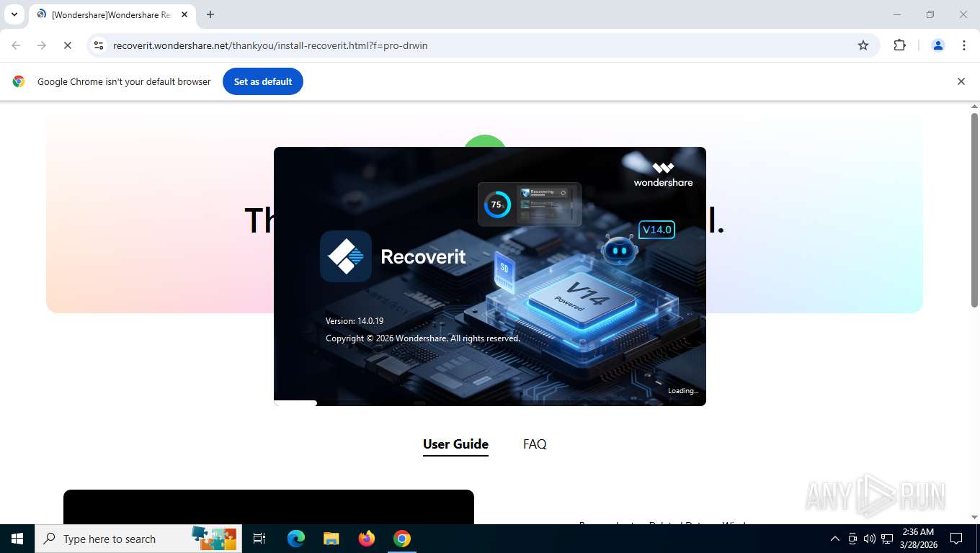The height and width of the screenshot is (553, 980).
Task: Open the Chrome profile avatar
Action: pos(938,45)
